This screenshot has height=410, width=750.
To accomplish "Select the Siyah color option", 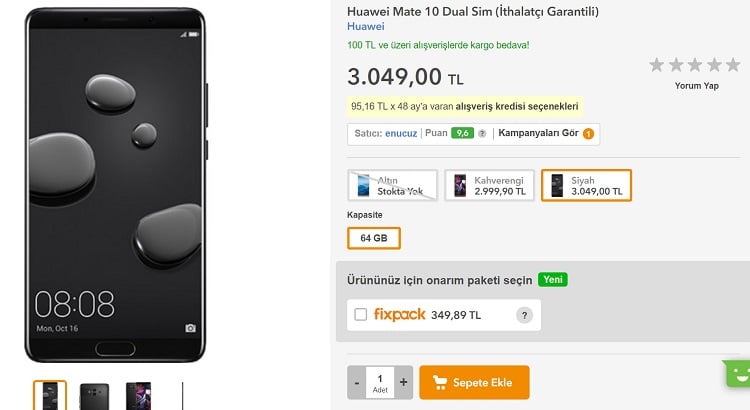I will [585, 185].
